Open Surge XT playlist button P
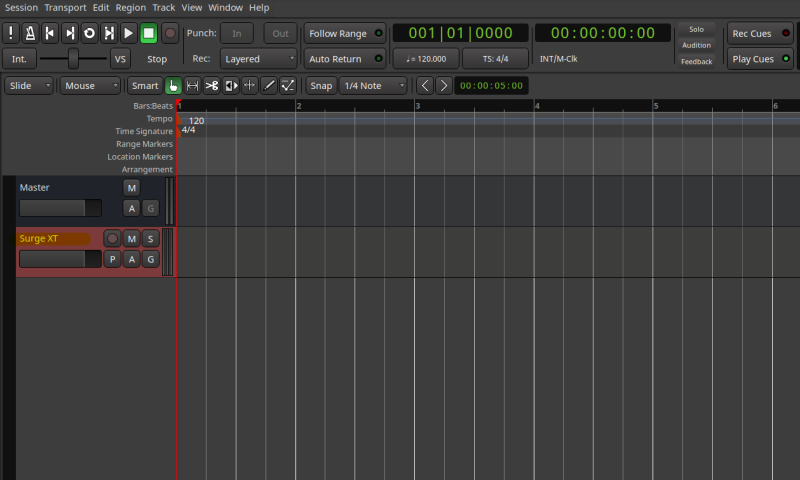The height and width of the screenshot is (480, 800). point(112,259)
